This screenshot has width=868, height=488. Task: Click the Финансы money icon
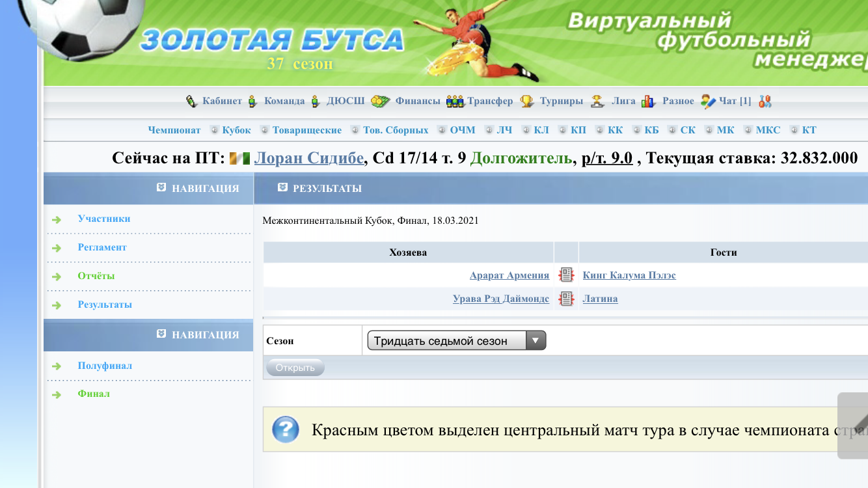coord(380,102)
